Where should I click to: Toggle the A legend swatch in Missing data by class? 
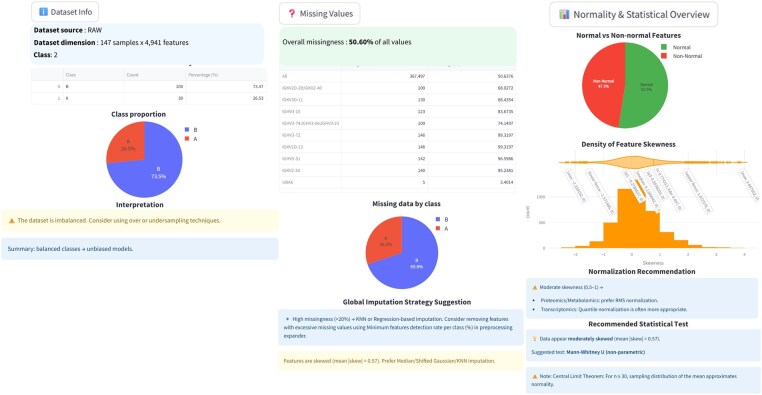pyautogui.click(x=438, y=228)
